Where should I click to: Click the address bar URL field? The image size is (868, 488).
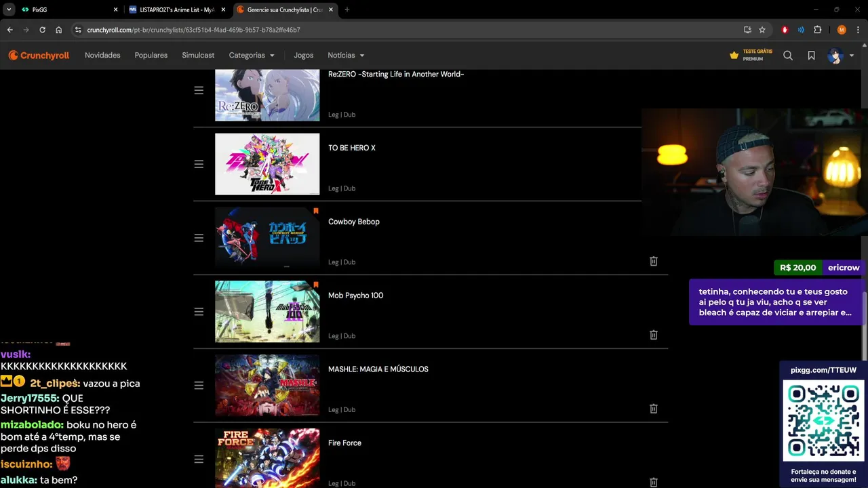click(x=407, y=30)
